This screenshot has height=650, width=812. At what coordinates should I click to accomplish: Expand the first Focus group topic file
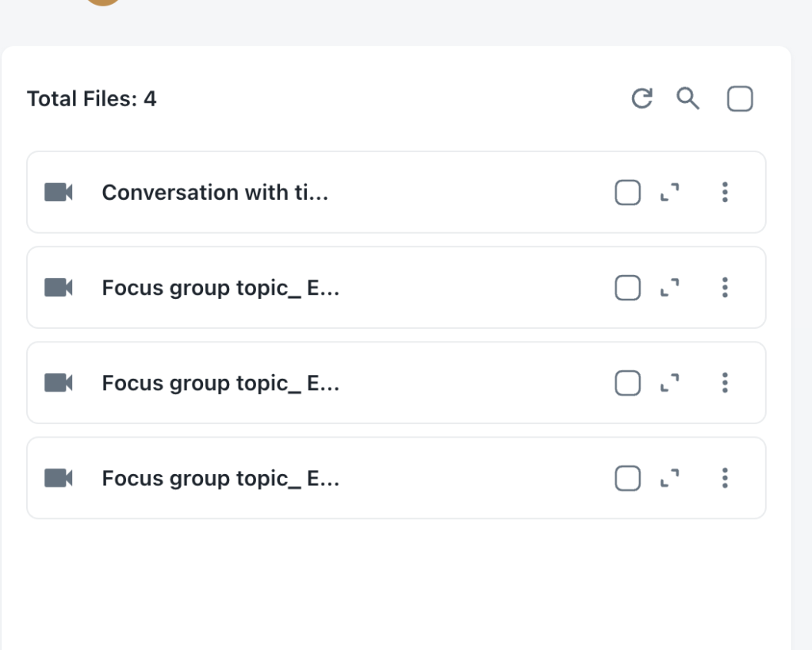pyautogui.click(x=671, y=288)
